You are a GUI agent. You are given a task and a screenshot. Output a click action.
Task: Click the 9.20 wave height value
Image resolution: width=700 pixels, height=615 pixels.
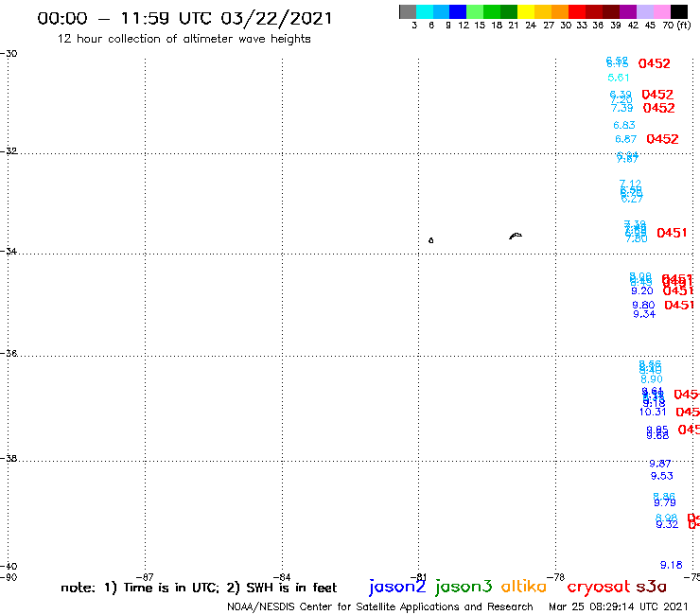coord(642,291)
